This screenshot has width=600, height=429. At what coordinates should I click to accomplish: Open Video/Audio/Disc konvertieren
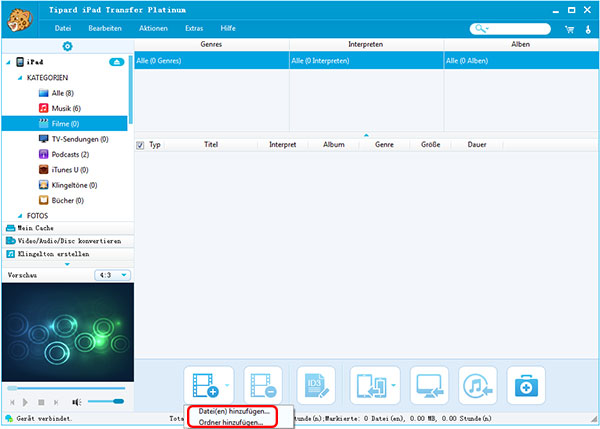click(x=68, y=241)
